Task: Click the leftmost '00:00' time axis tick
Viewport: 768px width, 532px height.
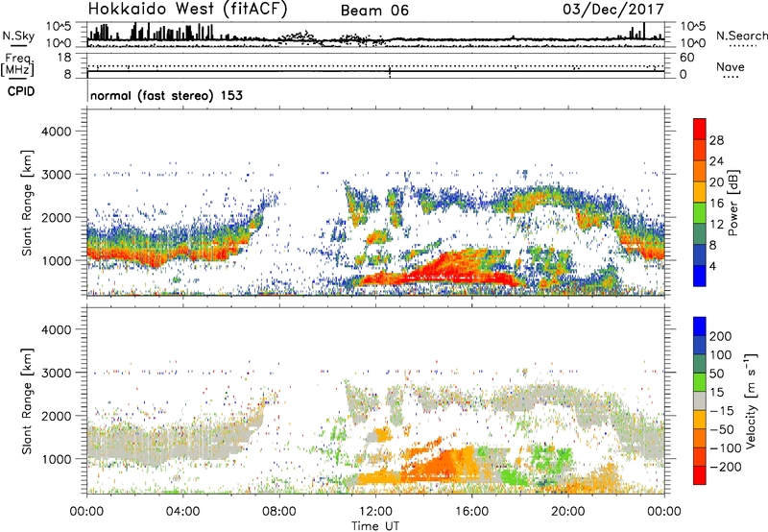Action: (x=86, y=512)
